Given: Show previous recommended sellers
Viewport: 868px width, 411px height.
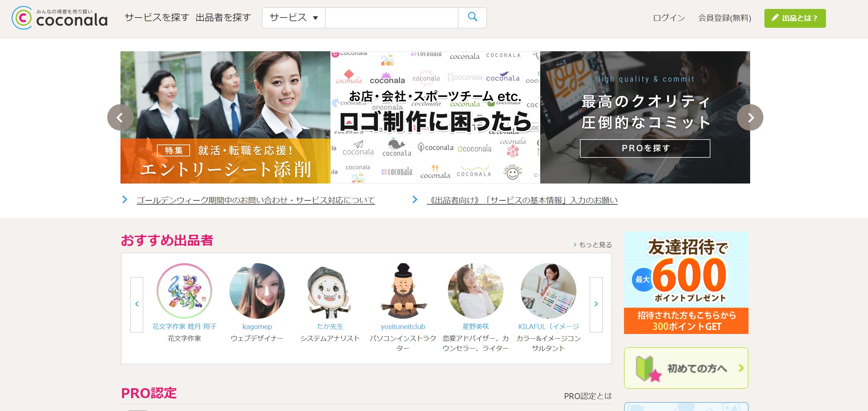Looking at the screenshot, I should [x=137, y=305].
